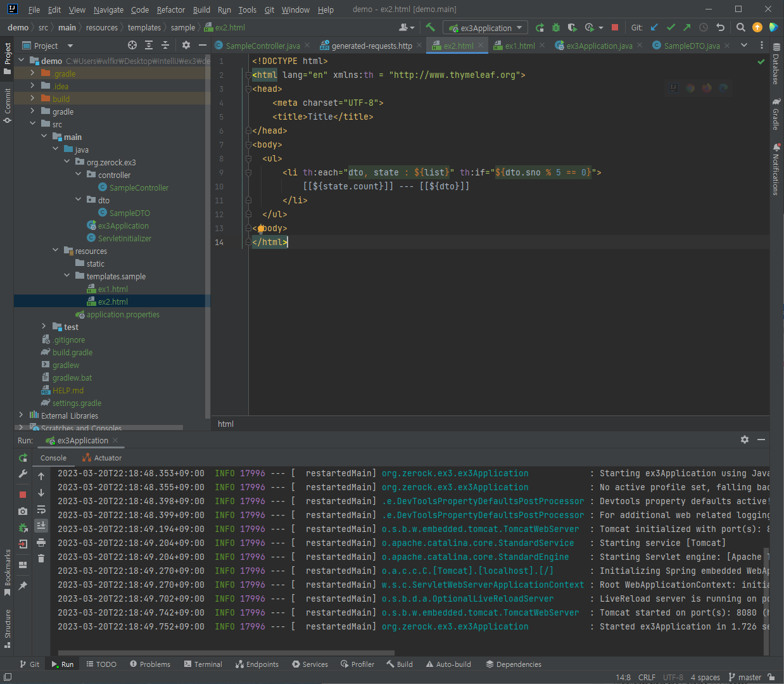Collapse all nodes in Project panel

point(165,45)
